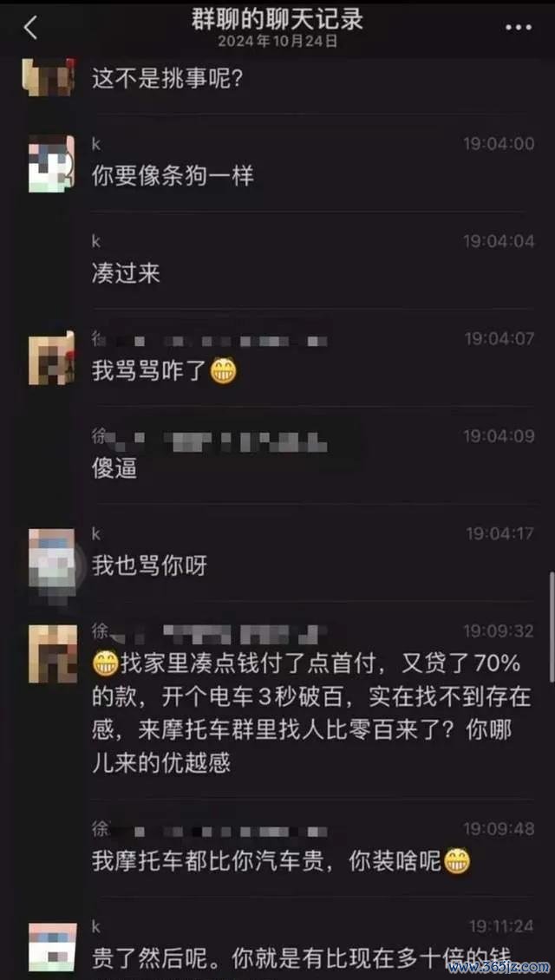555x980 pixels.
Task: Select the message 凑过来
Action: 127,274
